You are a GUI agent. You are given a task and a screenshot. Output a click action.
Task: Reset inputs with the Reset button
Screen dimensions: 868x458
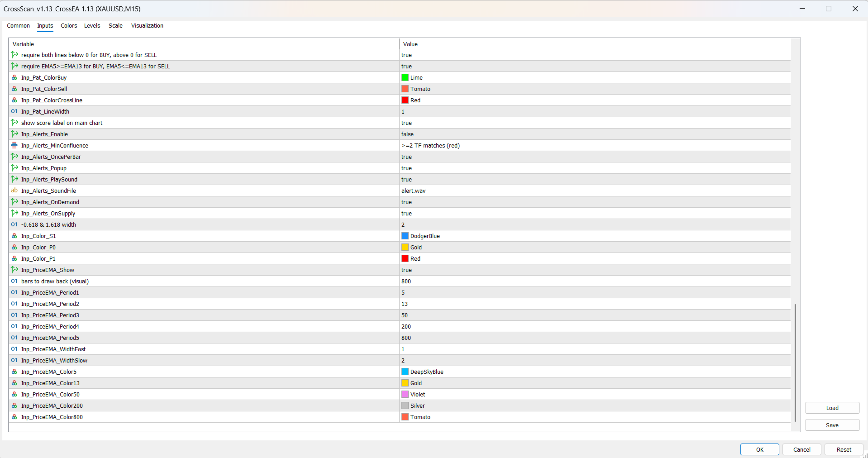(x=844, y=449)
